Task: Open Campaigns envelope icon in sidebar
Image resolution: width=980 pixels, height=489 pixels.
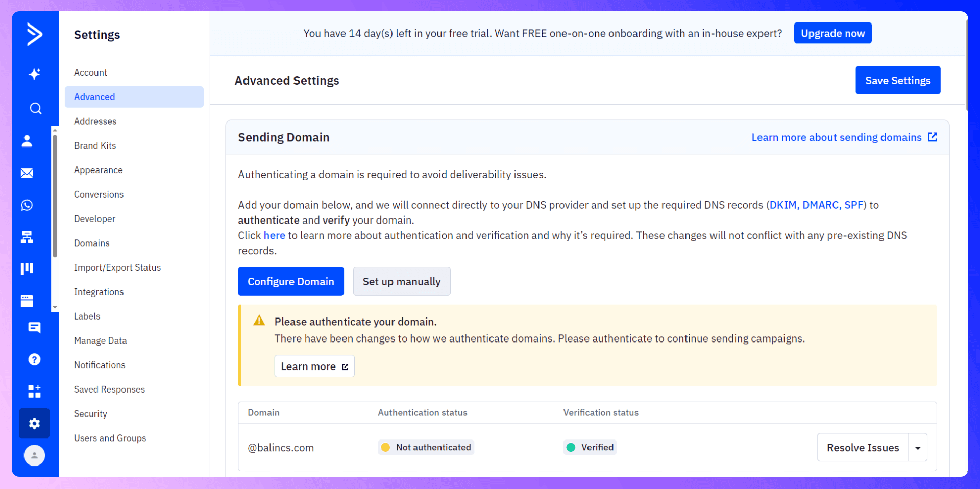Action: (x=27, y=173)
